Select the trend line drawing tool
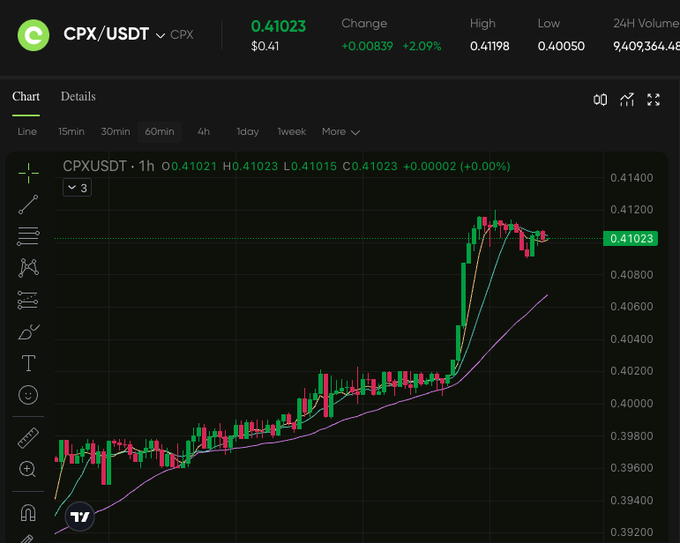This screenshot has width=680, height=543. tap(29, 205)
